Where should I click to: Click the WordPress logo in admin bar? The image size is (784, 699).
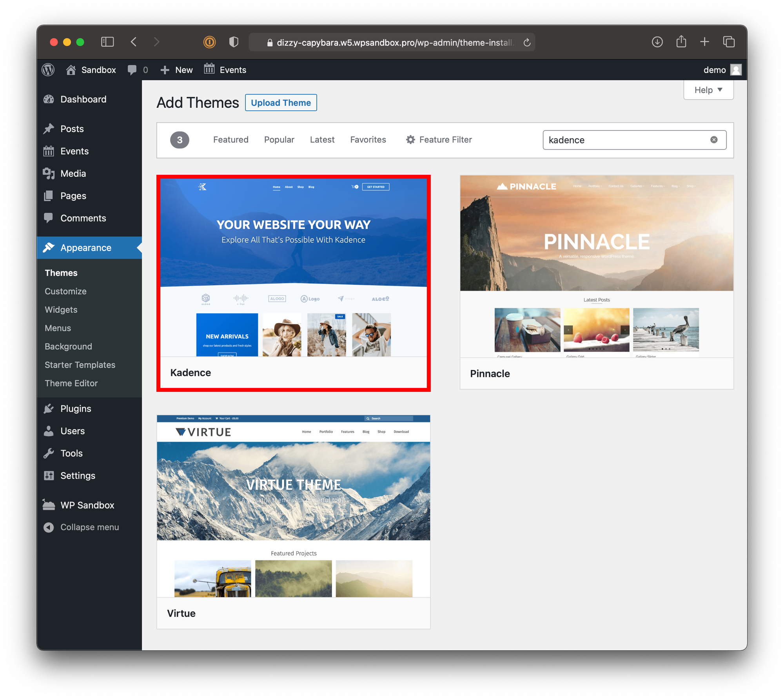[48, 70]
